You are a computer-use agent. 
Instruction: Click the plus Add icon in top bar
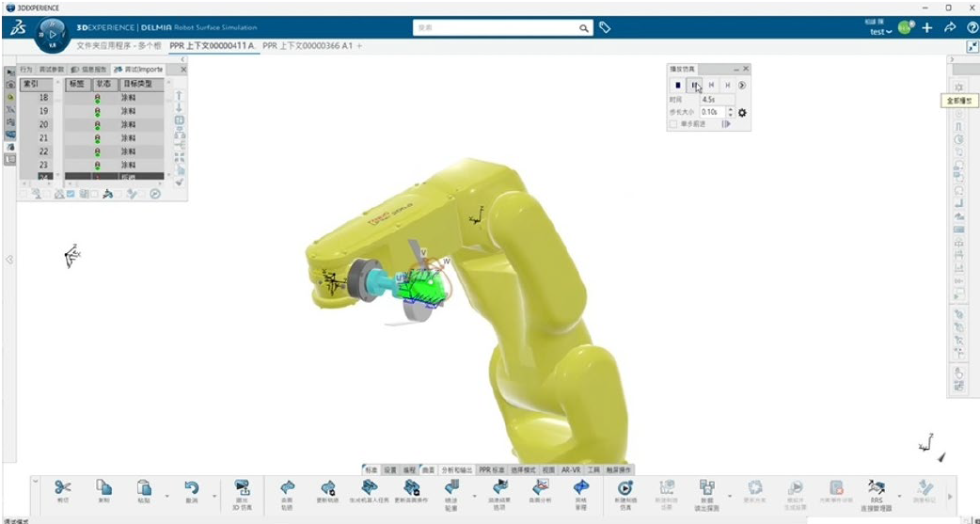[x=927, y=27]
